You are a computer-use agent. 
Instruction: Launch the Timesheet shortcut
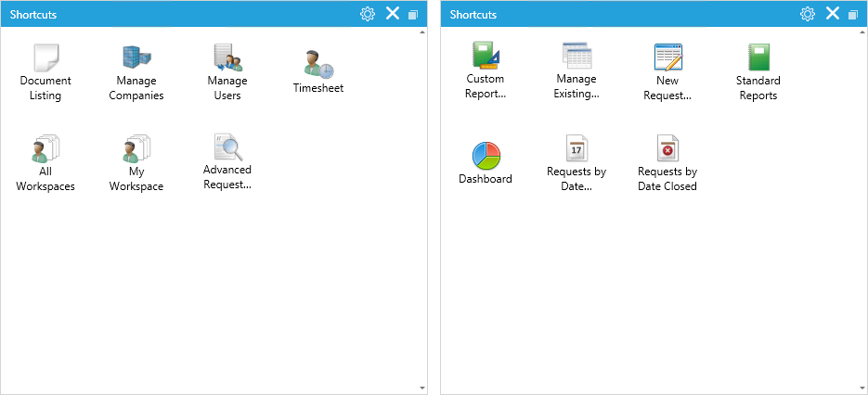318,71
